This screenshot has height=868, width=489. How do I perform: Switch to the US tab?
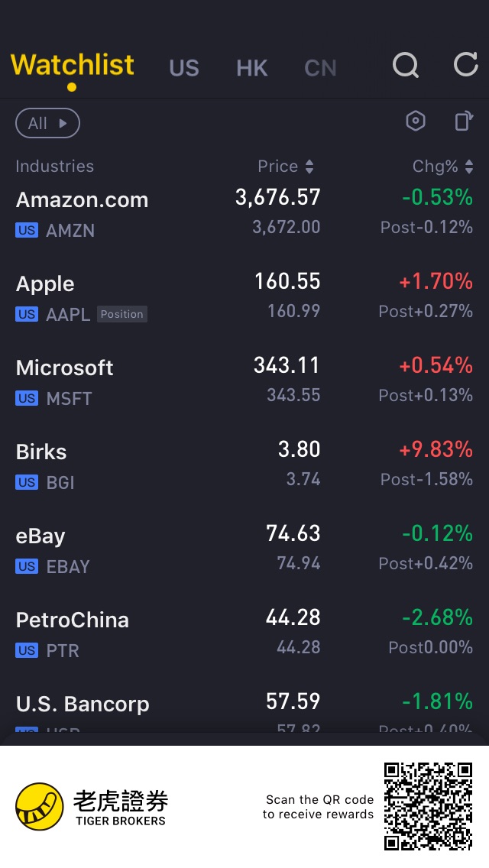coord(184,67)
